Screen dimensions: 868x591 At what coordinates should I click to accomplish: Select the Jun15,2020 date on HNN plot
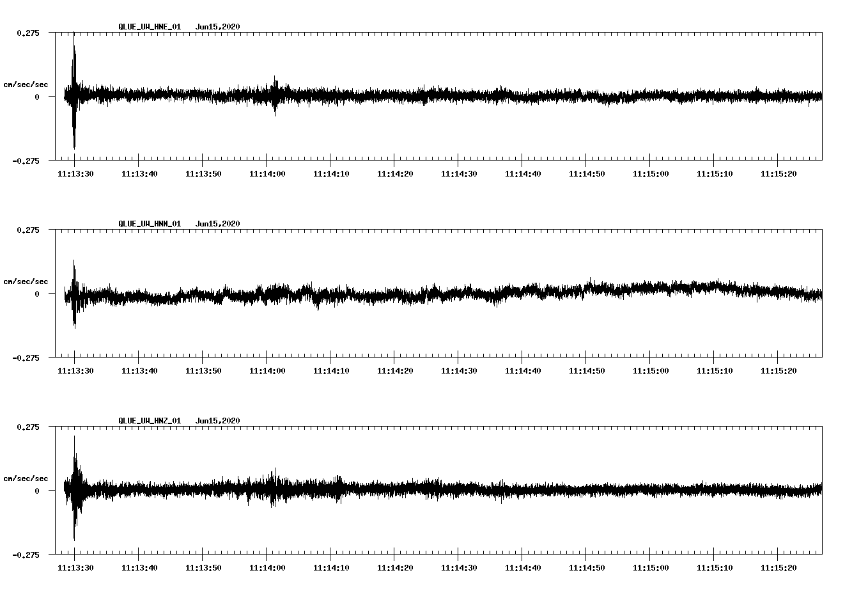point(218,224)
